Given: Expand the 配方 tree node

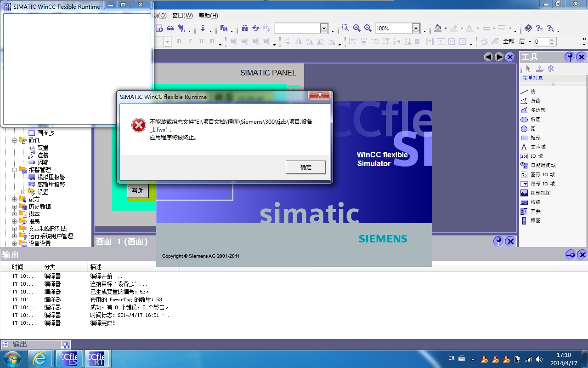Looking at the screenshot, I should (15, 199).
